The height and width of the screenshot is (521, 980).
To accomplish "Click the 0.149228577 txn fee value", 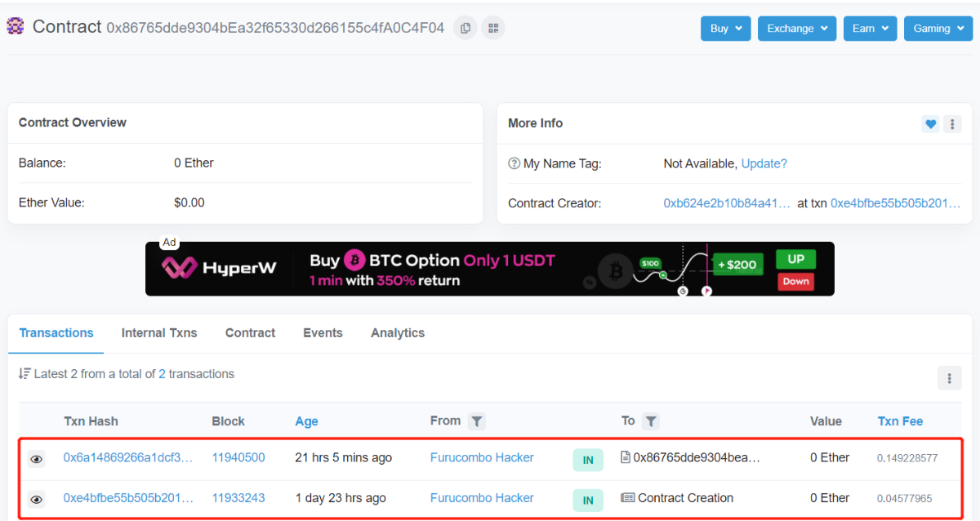I will 907,458.
